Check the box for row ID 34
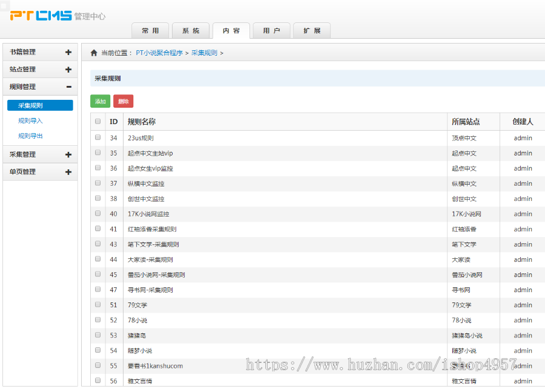Viewport: 545px width, 392px height. point(97,137)
